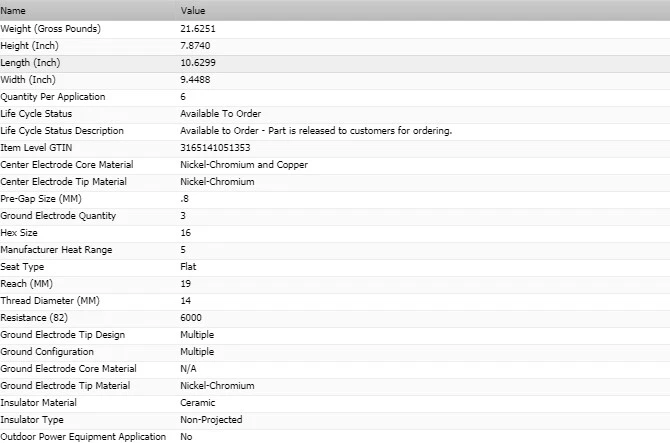Click the Reach value 19
This screenshot has width=670, height=443.
[x=185, y=284]
